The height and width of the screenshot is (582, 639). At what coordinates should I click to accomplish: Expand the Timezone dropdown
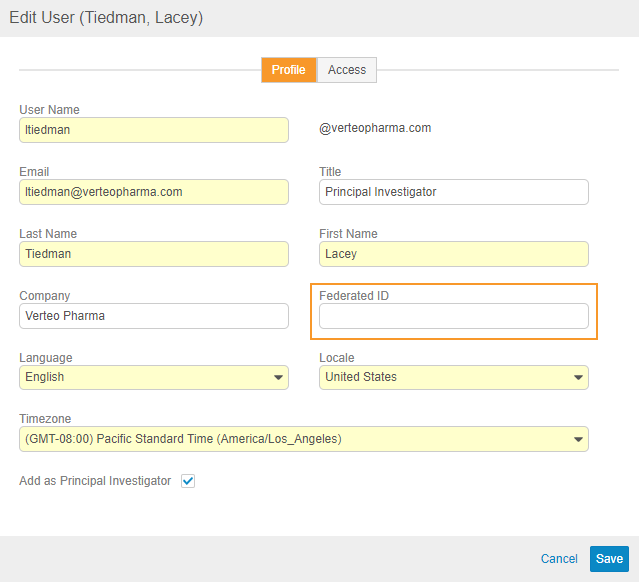click(303, 440)
